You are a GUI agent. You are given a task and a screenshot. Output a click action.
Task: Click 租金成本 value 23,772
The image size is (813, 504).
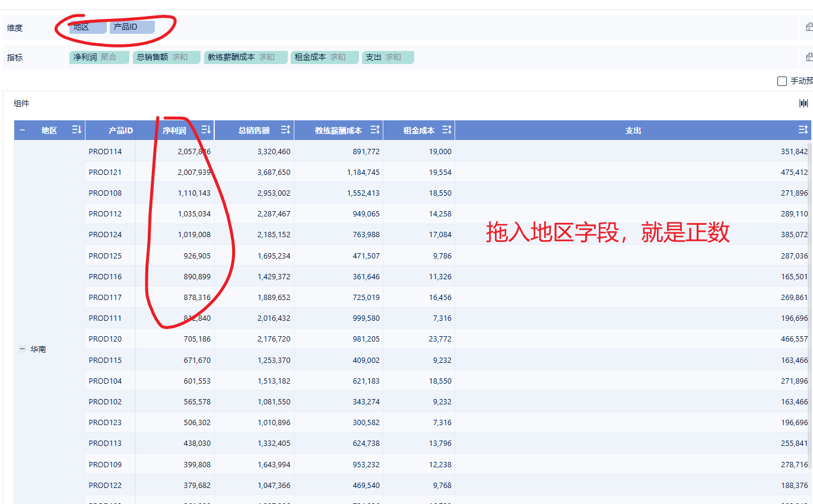440,339
